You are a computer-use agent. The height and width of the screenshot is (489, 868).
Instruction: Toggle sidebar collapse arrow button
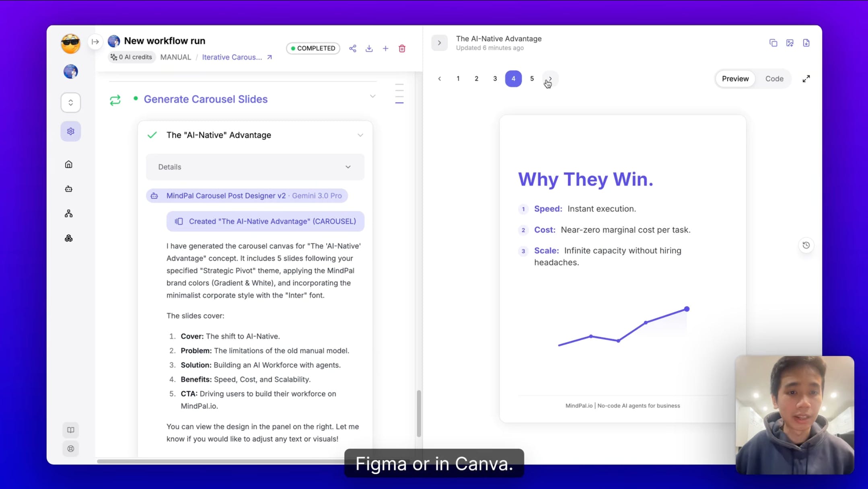click(x=95, y=41)
